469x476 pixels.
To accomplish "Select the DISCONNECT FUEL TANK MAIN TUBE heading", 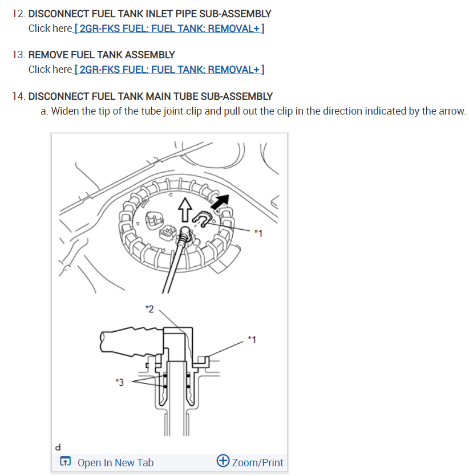I will (x=151, y=96).
